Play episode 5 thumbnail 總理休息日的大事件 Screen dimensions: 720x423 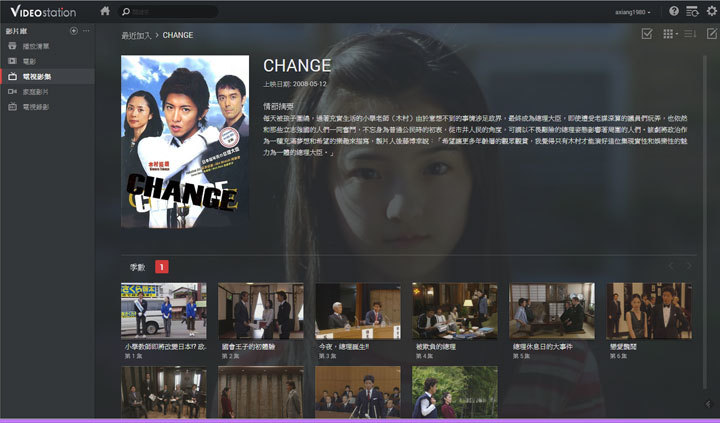(x=552, y=311)
